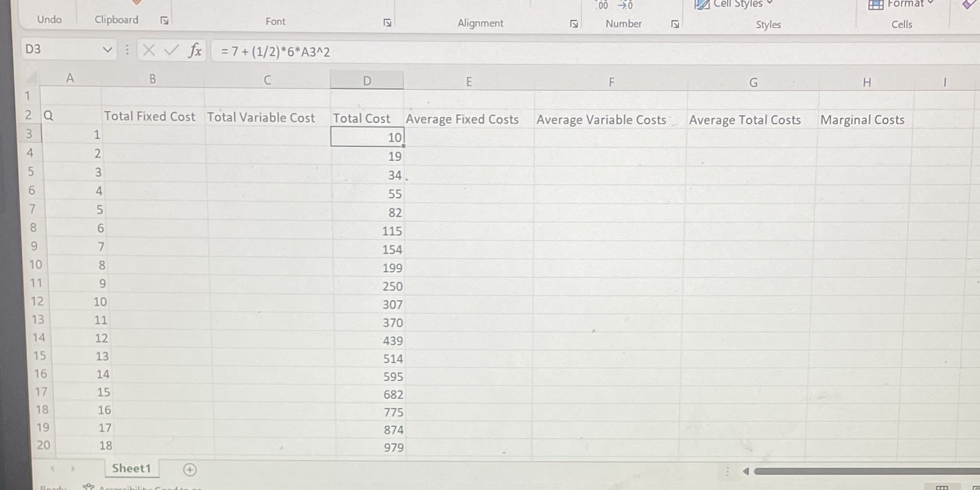Select the Total Cost cell showing 250
The height and width of the screenshot is (490, 980).
coord(370,286)
